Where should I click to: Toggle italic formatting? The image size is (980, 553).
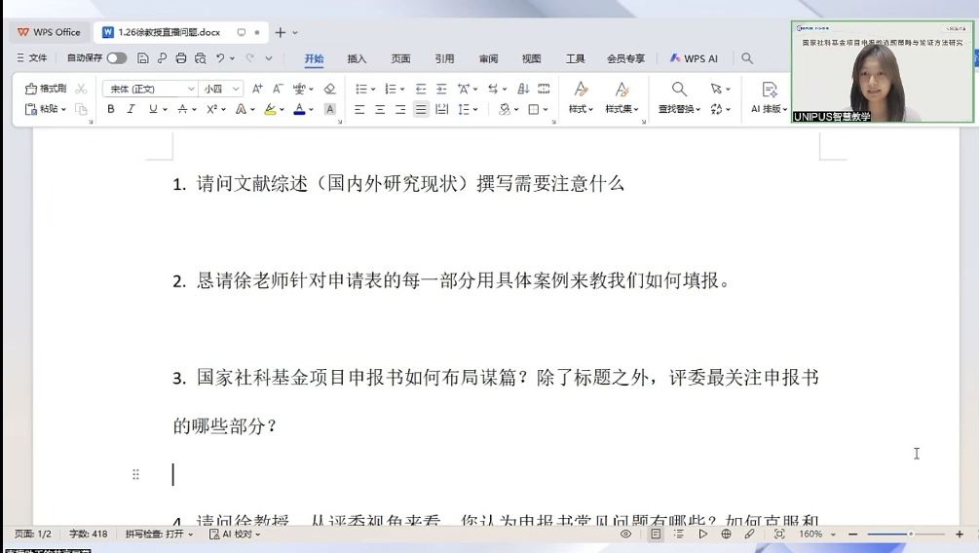[131, 110]
